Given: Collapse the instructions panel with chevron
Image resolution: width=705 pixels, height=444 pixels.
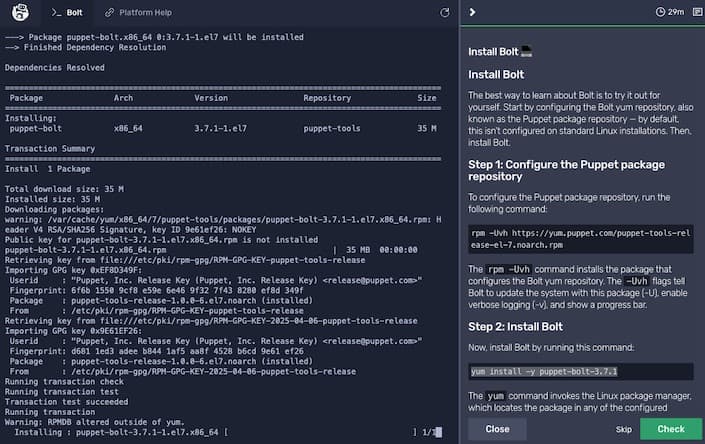Looking at the screenshot, I should (x=472, y=12).
